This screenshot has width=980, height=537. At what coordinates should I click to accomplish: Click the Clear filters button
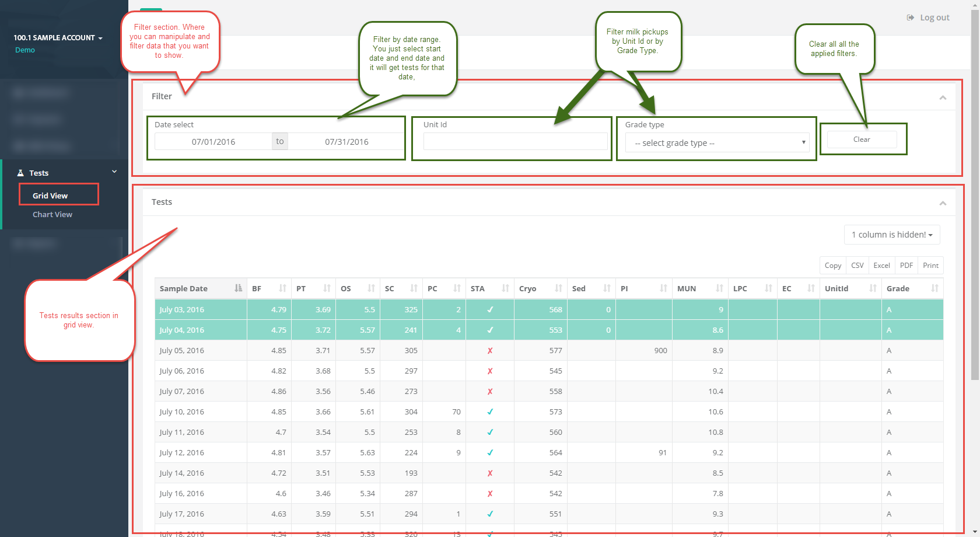pyautogui.click(x=862, y=140)
